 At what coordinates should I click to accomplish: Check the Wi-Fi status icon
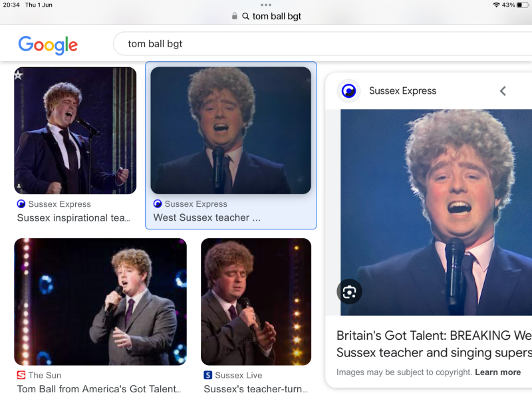(x=496, y=5)
